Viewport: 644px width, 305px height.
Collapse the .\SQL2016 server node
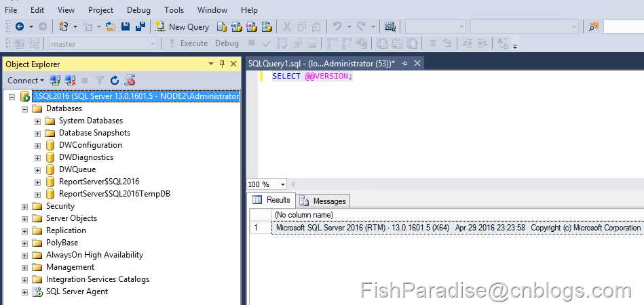point(12,97)
